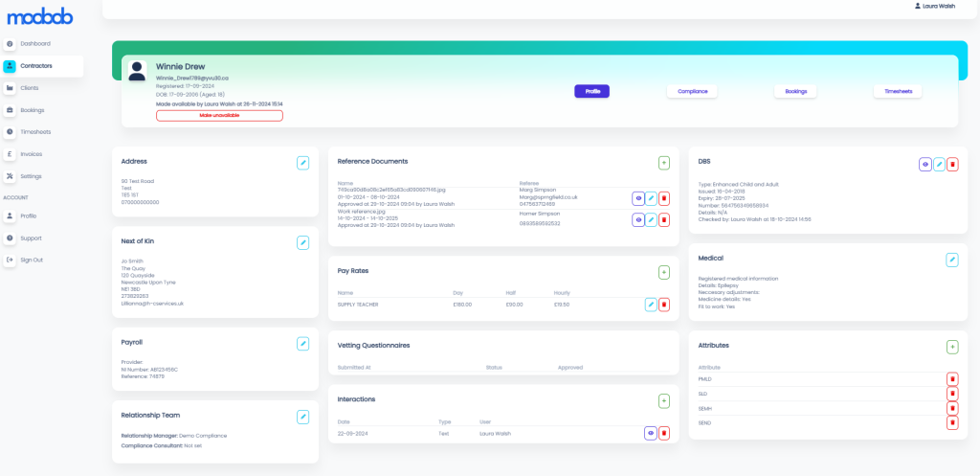This screenshot has width=980, height=476.
Task: Open the Relationship Team edit pencil
Action: pos(302,417)
